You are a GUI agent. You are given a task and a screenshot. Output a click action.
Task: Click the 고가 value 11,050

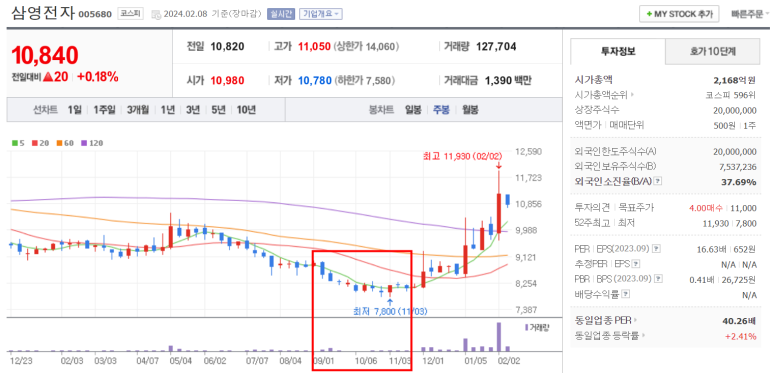[x=314, y=47]
